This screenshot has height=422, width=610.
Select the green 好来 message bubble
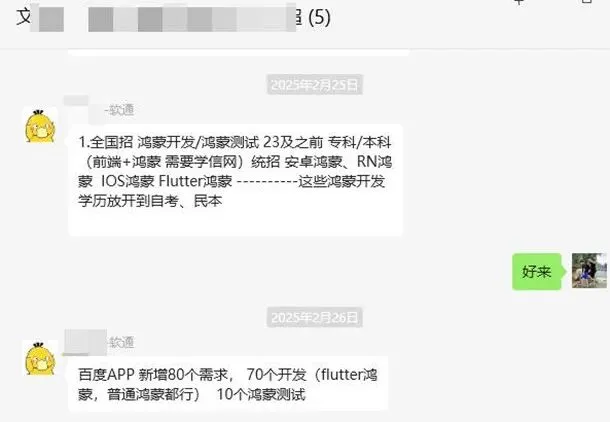[537, 271]
